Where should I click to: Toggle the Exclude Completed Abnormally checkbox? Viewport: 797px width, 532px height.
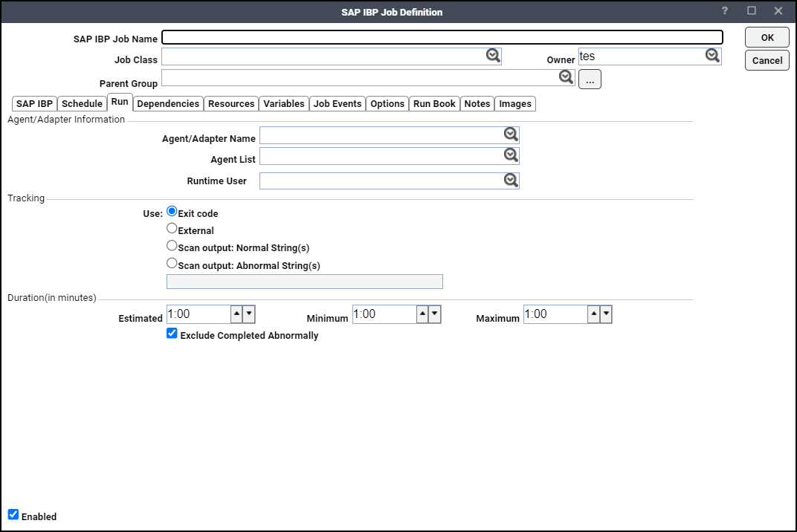pos(172,334)
